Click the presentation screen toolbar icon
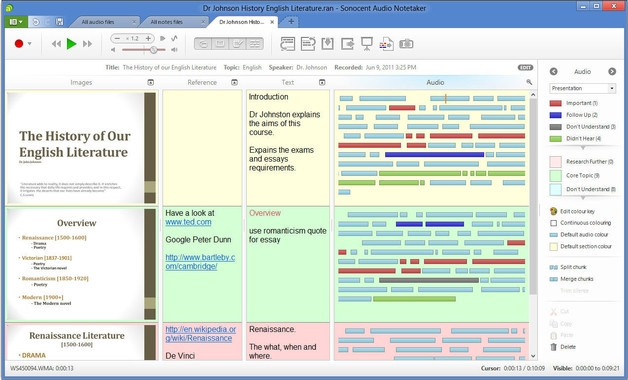The height and width of the screenshot is (380, 628). 366,44
